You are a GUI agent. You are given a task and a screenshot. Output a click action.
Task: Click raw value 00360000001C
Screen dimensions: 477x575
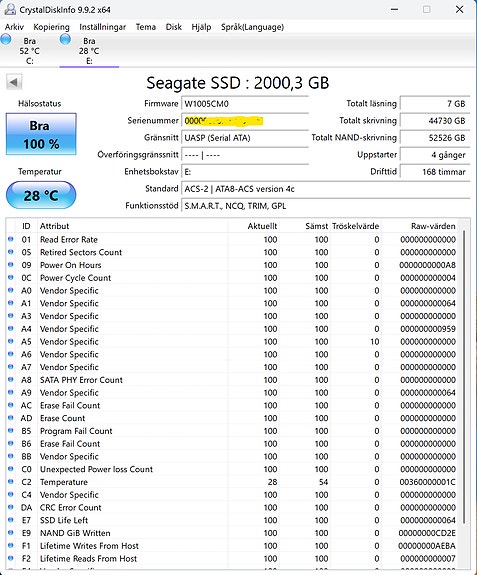pos(428,482)
